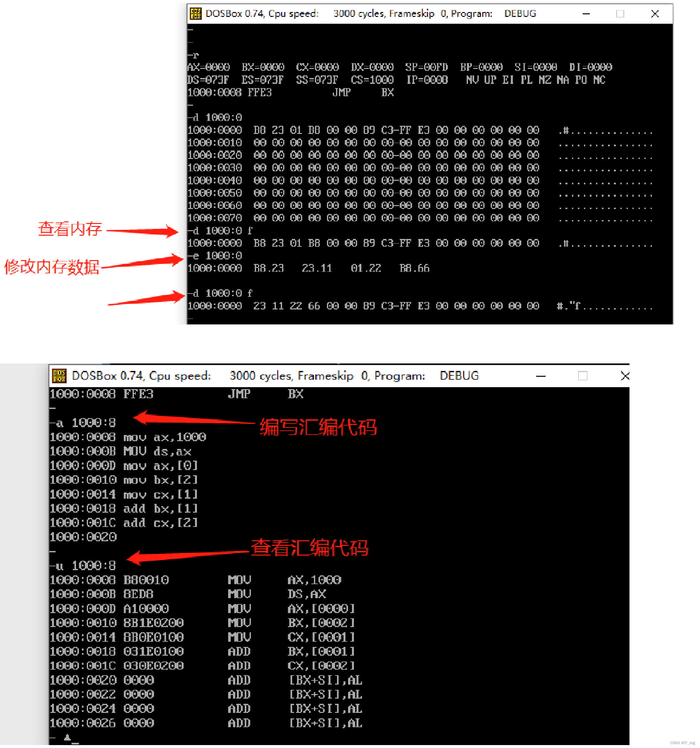Click the 'DS,AX' operand in disassembly
The image size is (700, 748).
pos(307,595)
